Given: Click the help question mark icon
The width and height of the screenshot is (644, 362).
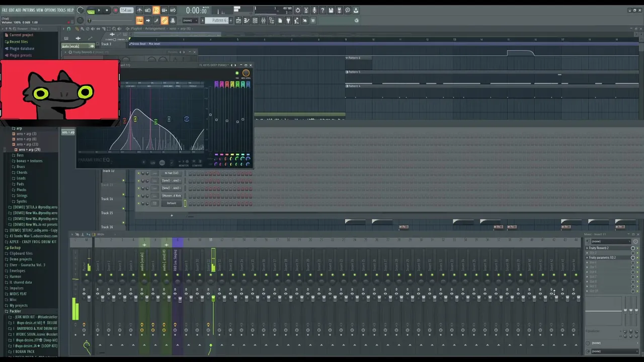Looking at the screenshot, I should [x=323, y=10].
